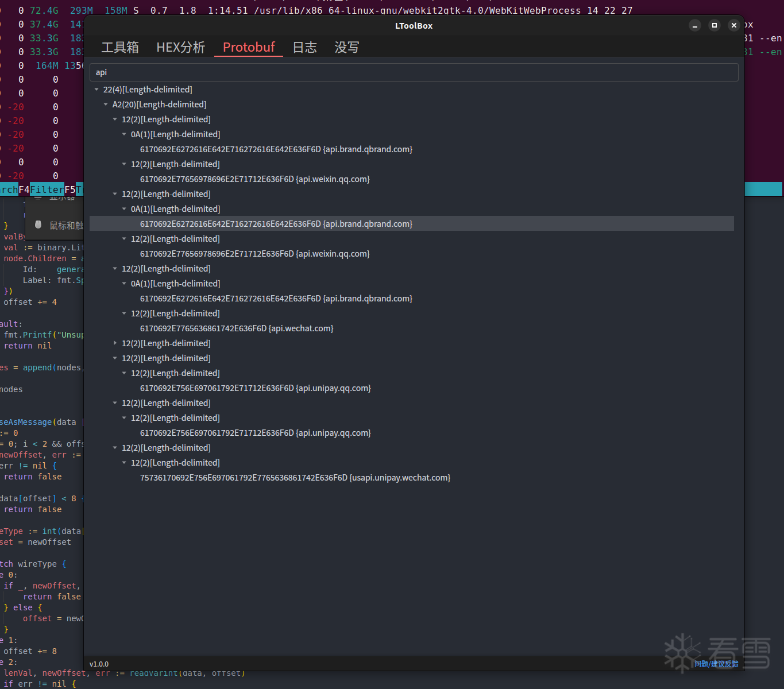Viewport: 784px width, 689px height.
Task: Minimize the LToolBox window
Action: (695, 25)
